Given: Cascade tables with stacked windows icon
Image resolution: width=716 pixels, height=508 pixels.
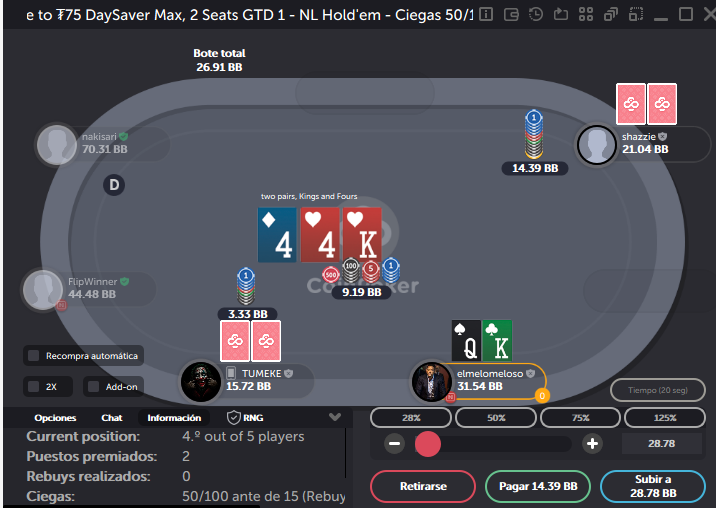Looking at the screenshot, I should click(611, 15).
